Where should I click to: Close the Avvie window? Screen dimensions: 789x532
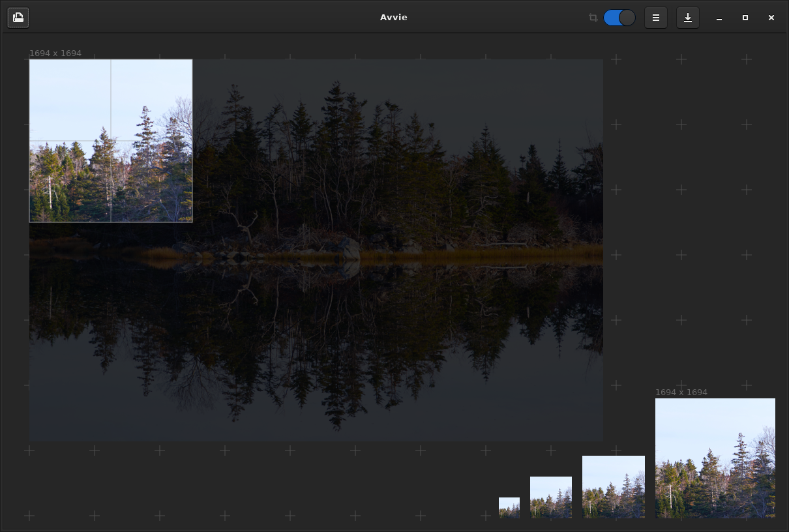[771, 18]
